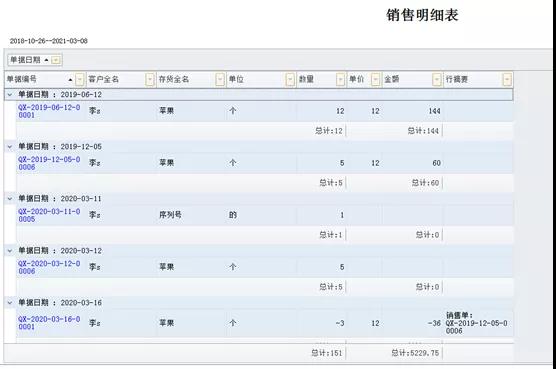Collapse the 2019-12-05 date group

pyautogui.click(x=10, y=147)
